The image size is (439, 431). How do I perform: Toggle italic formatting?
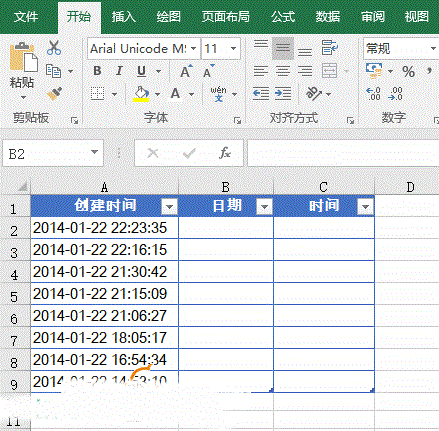point(119,71)
